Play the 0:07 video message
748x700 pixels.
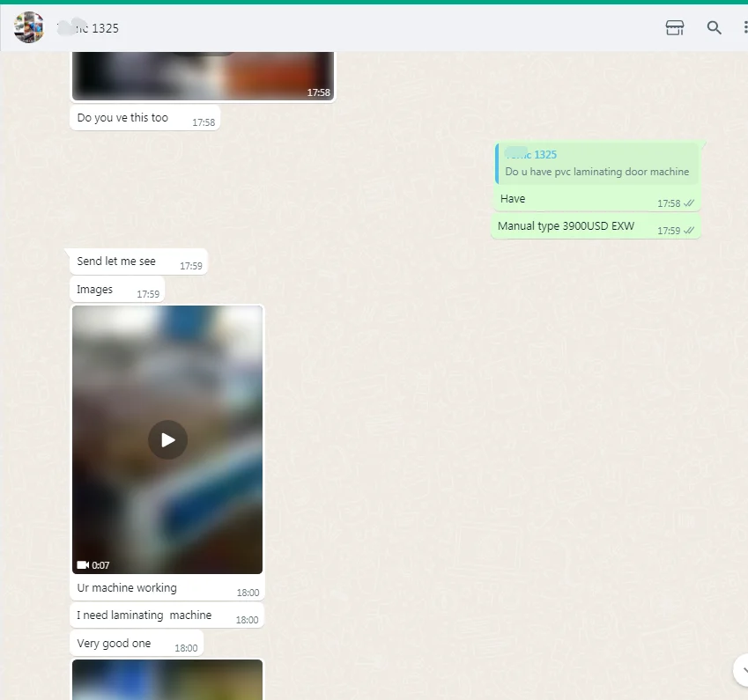(167, 439)
